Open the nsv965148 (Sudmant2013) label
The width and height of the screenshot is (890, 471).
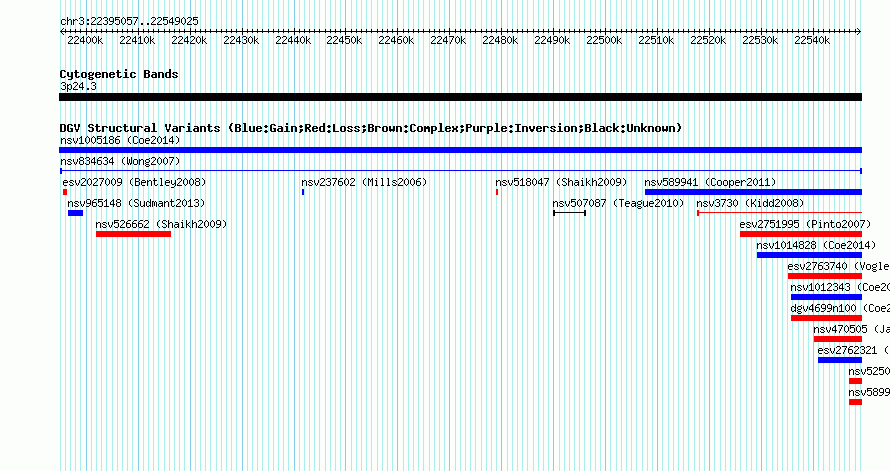click(136, 203)
